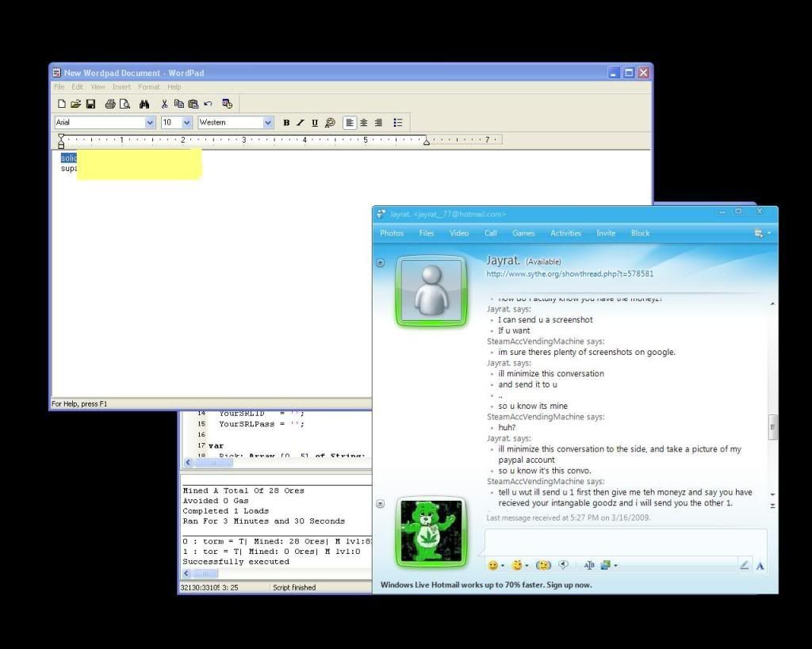Image resolution: width=812 pixels, height=649 pixels.
Task: Click the voice clip icon in Messenger
Action: click(564, 565)
